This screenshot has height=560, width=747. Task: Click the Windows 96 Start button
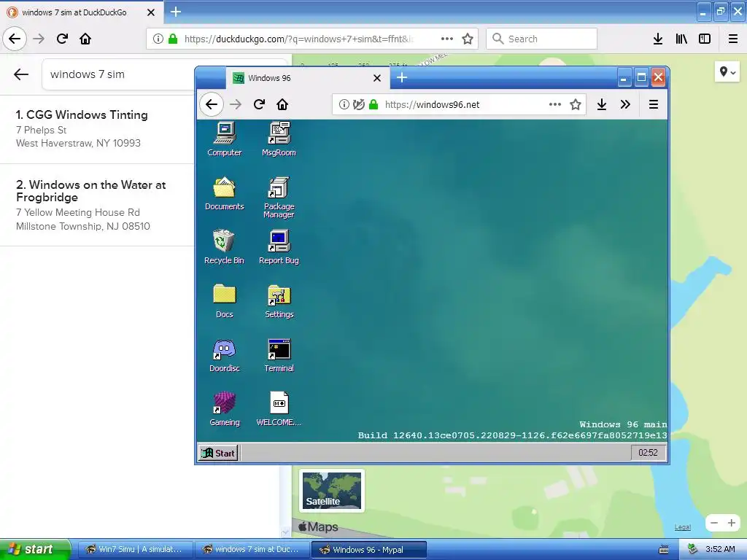click(218, 453)
